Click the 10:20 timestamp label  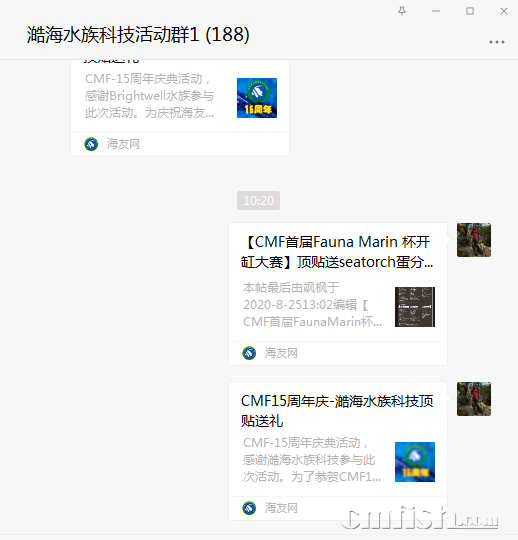point(258,200)
